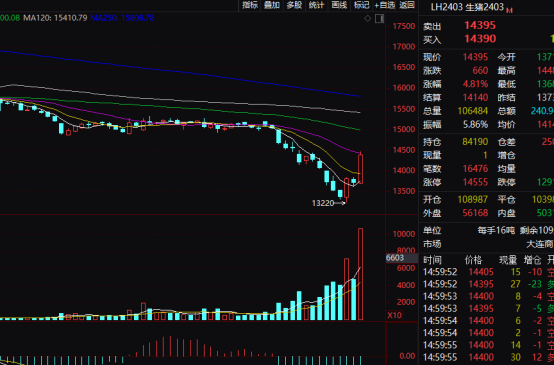Select the 14:59:52 trade row priced 14405
This screenshot has height=365, width=554.
488,272
